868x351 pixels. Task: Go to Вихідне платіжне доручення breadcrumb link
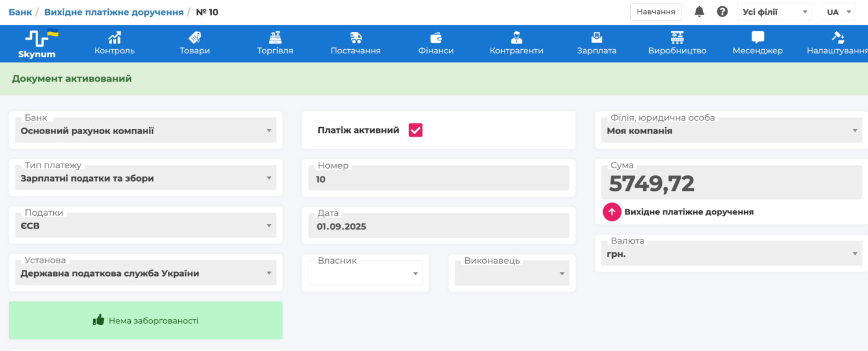coord(113,12)
